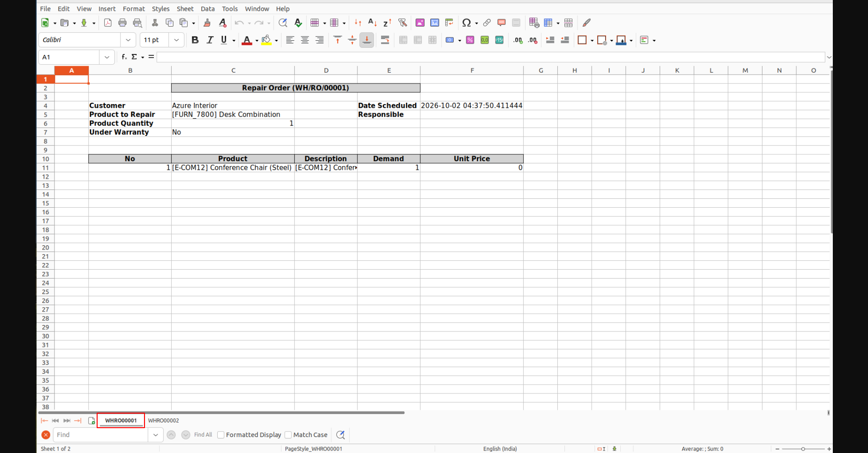Open the Sheet menu
Screen dimensions: 868x453
185,8
